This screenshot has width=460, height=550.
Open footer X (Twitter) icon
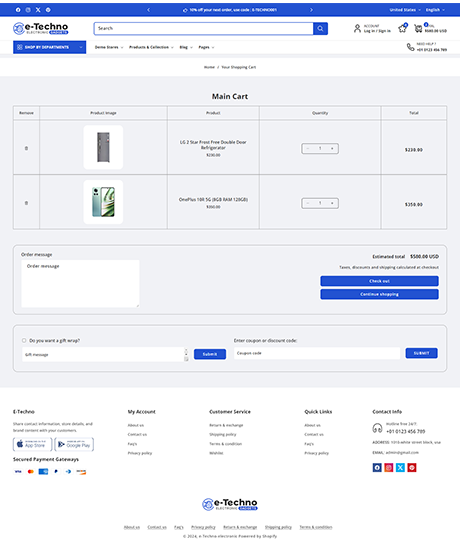pyautogui.click(x=400, y=467)
